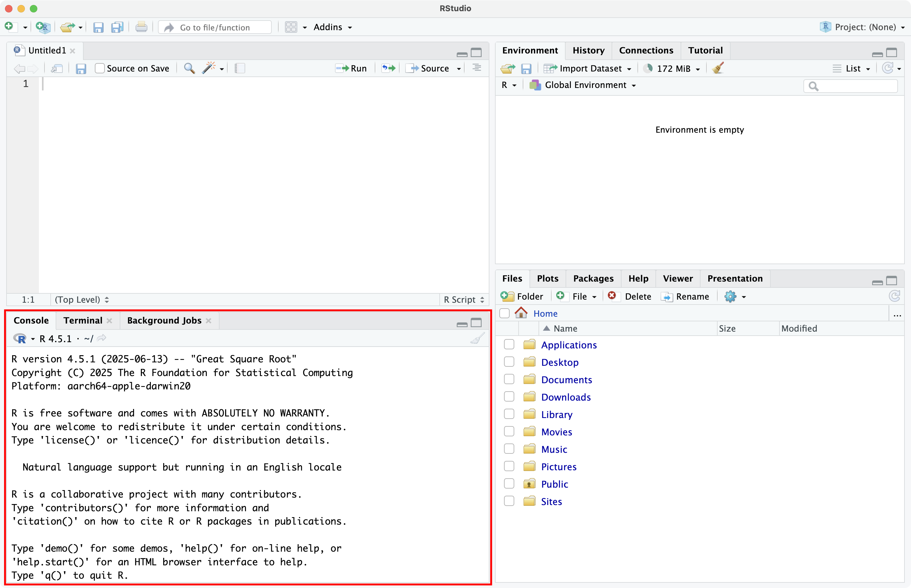
Task: Check the Movies folder checkbox
Action: [509, 431]
